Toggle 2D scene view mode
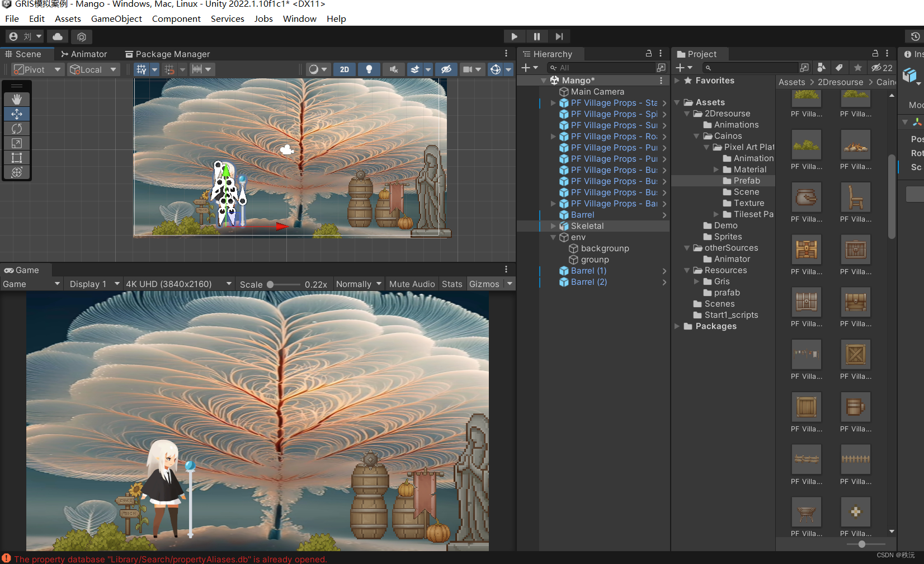The height and width of the screenshot is (564, 924). (x=345, y=69)
